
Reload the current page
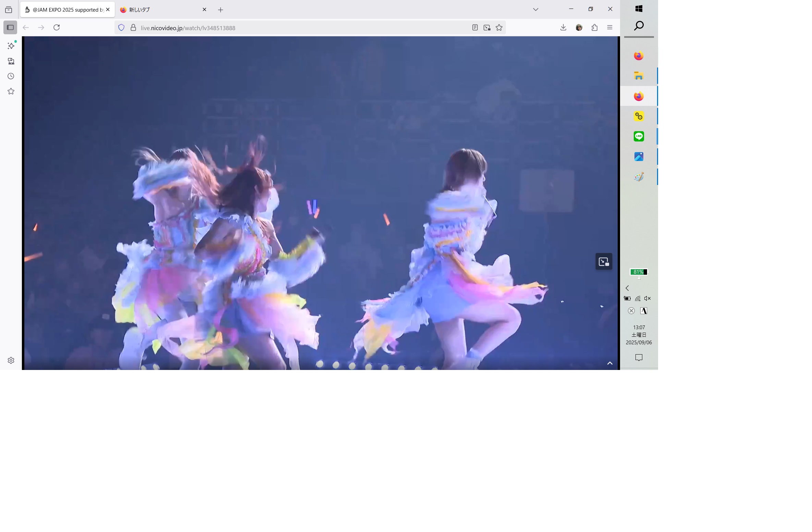(x=57, y=27)
